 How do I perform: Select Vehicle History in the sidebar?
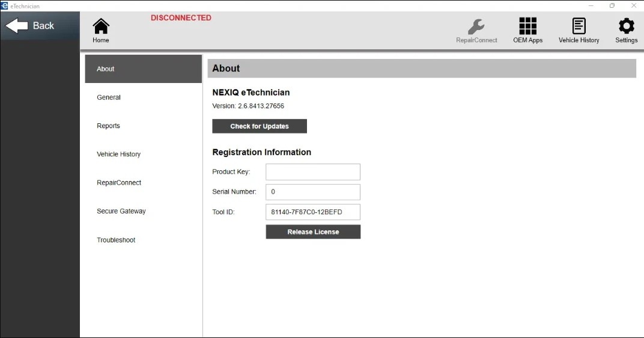pyautogui.click(x=118, y=155)
